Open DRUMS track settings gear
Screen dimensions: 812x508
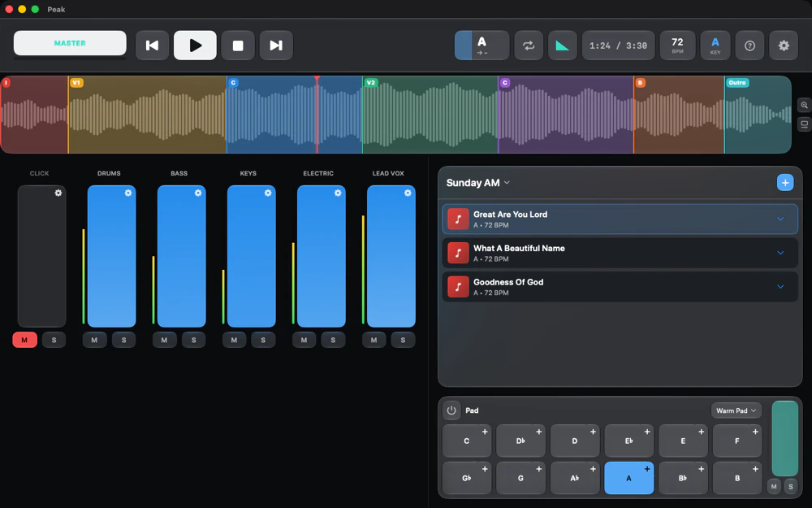128,193
